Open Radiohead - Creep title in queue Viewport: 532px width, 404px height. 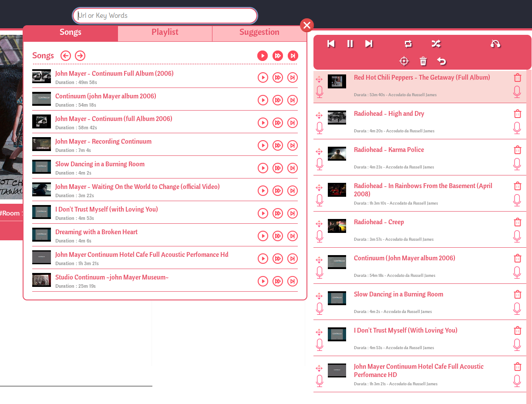click(379, 222)
